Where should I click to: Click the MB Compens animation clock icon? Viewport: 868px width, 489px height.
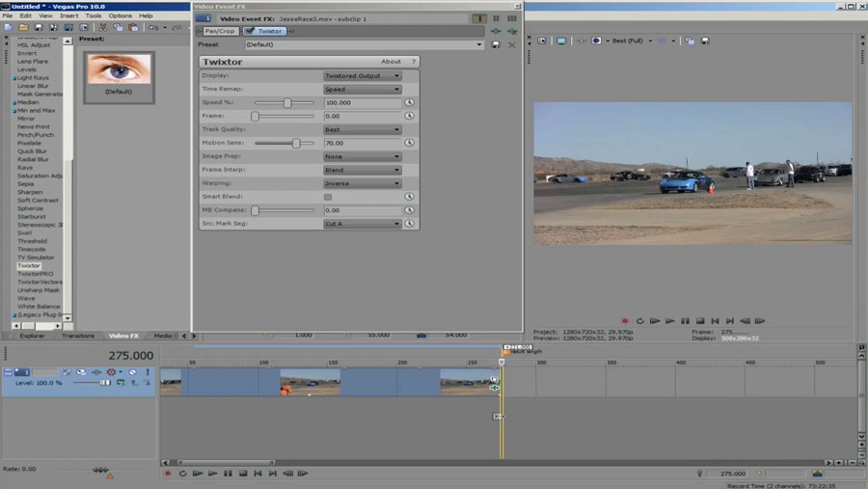coord(409,210)
